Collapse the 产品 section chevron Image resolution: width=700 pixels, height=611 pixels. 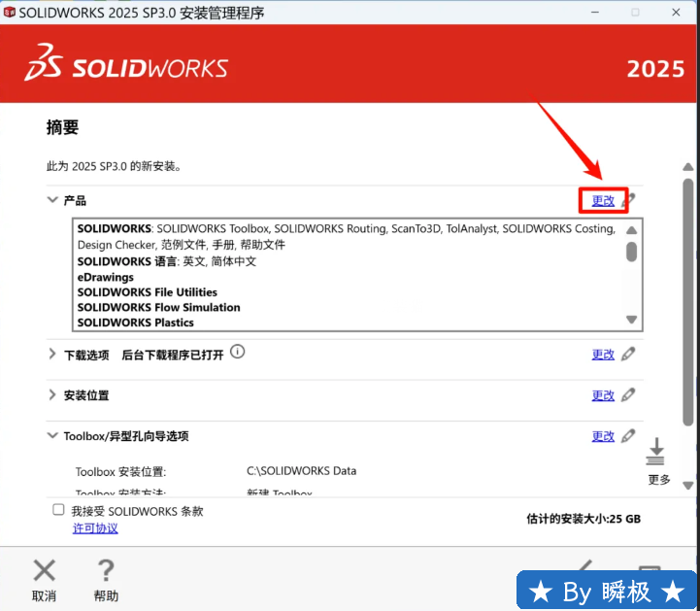pyautogui.click(x=52, y=200)
